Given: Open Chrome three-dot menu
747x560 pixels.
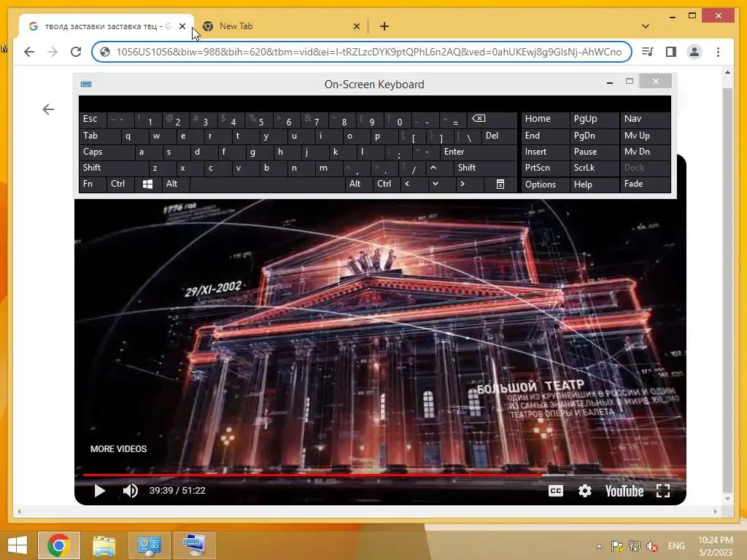Looking at the screenshot, I should (718, 52).
